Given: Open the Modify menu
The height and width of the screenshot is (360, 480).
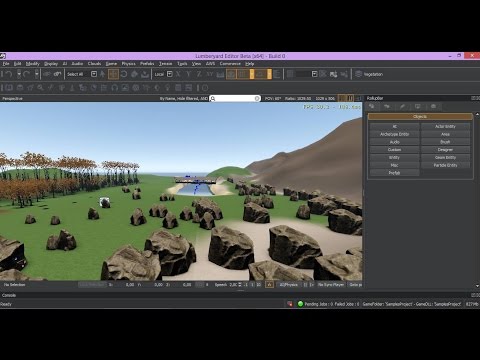Looking at the screenshot, I should [x=33, y=64].
